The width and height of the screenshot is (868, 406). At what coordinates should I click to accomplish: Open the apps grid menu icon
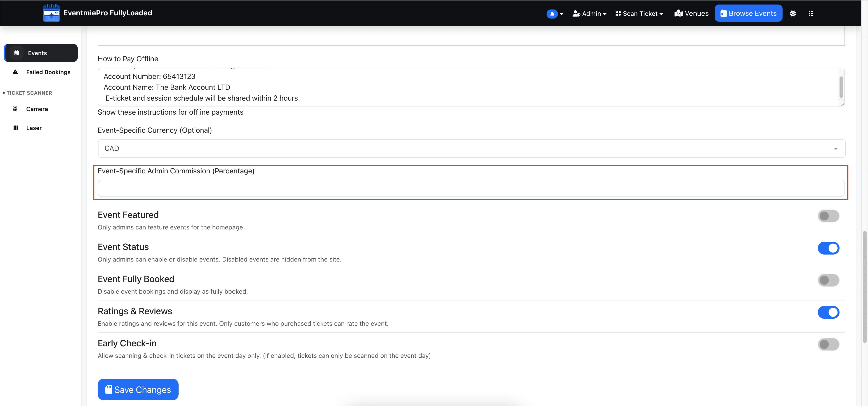coord(811,14)
